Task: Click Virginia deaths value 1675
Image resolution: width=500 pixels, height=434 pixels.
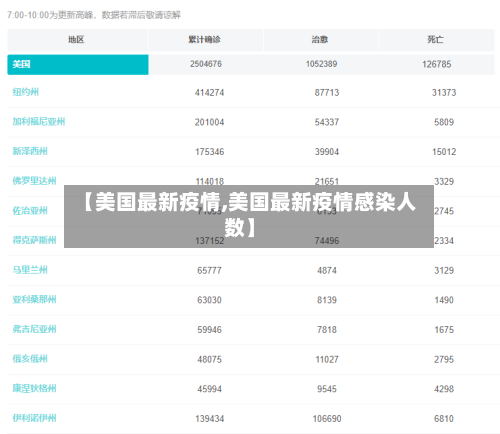Action: 444,330
